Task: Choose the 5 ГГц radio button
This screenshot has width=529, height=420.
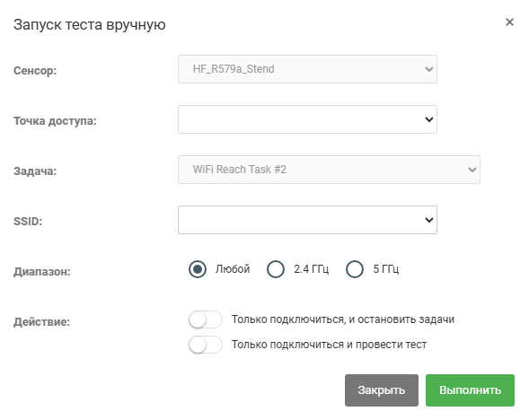Action: click(355, 269)
